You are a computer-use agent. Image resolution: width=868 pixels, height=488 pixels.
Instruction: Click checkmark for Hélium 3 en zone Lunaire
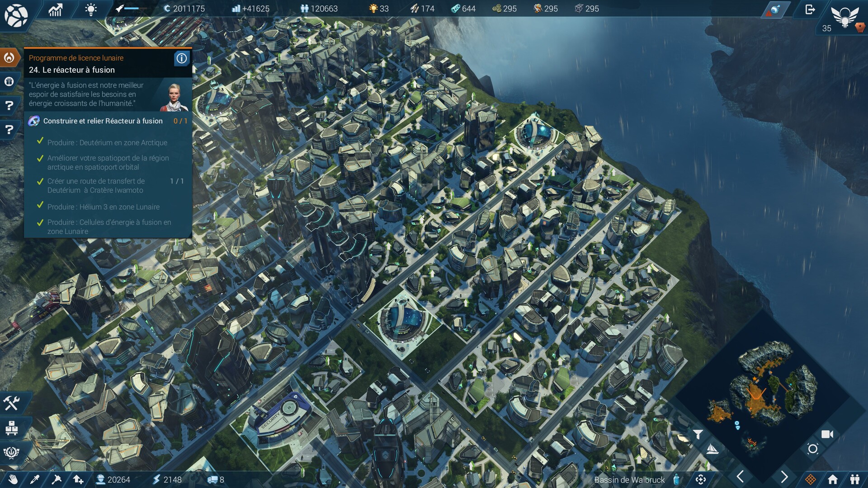tap(40, 206)
